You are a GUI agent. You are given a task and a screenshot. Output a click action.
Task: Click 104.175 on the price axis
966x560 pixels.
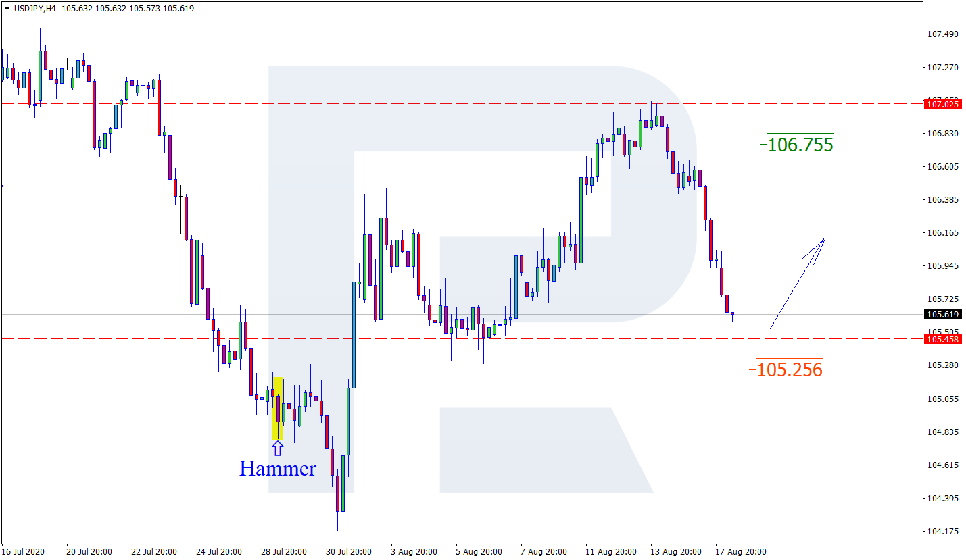click(x=944, y=532)
